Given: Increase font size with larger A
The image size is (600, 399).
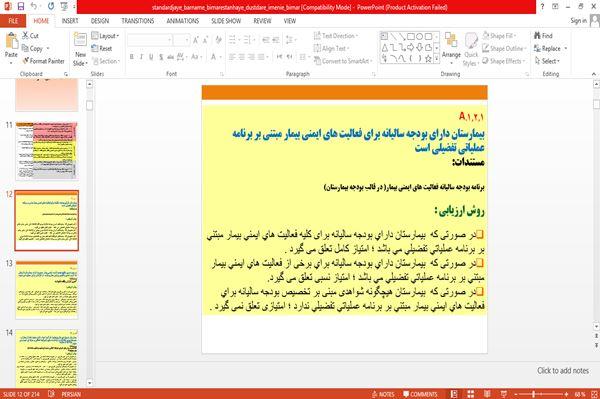Looking at the screenshot, I should [x=196, y=40].
